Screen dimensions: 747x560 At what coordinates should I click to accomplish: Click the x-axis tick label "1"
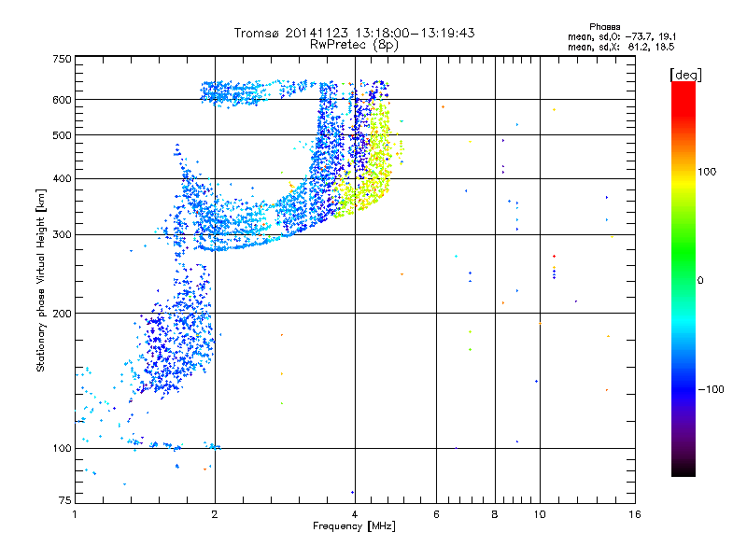pyautogui.click(x=75, y=514)
